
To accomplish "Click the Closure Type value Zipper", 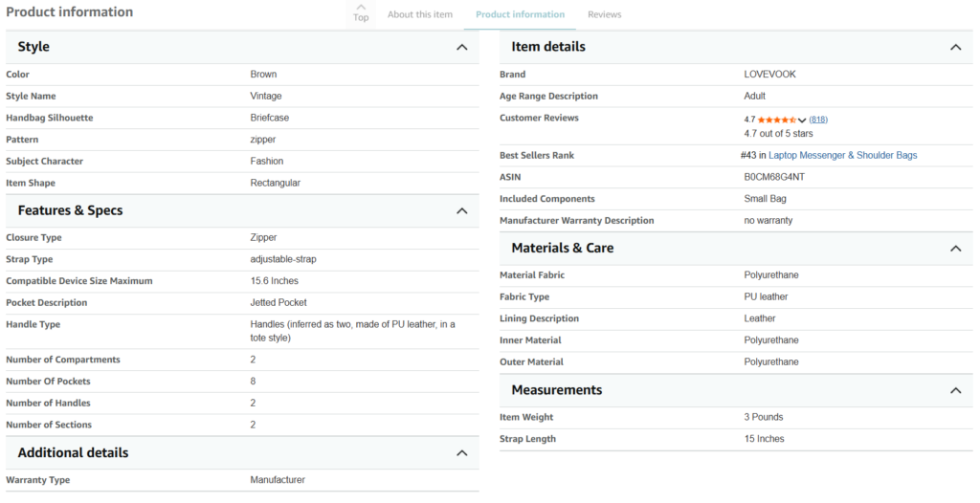I will tap(263, 237).
